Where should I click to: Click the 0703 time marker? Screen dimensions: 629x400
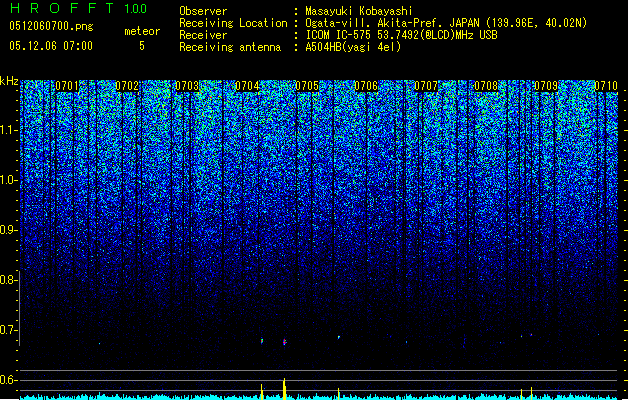(x=187, y=86)
